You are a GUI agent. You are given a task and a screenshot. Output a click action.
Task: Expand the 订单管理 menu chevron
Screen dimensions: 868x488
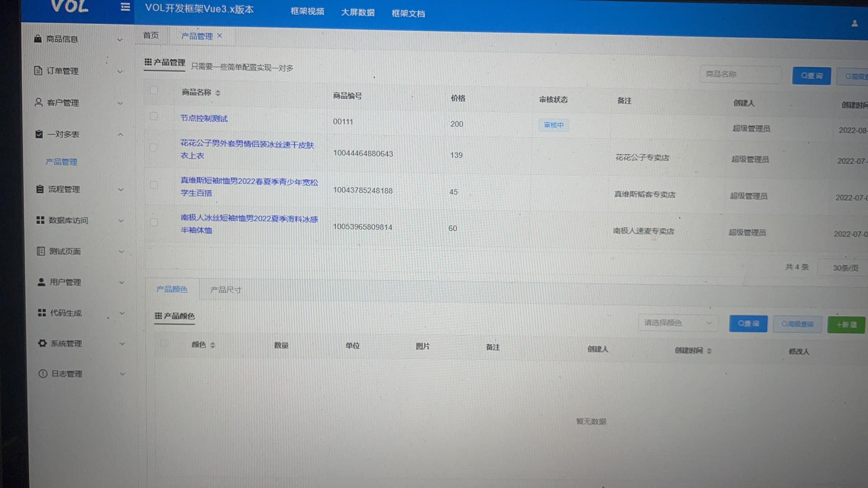pyautogui.click(x=120, y=71)
